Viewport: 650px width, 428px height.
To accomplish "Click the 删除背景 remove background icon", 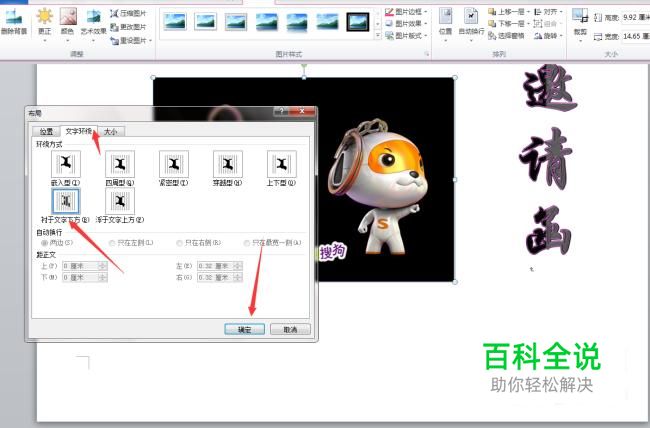I will 14,17.
